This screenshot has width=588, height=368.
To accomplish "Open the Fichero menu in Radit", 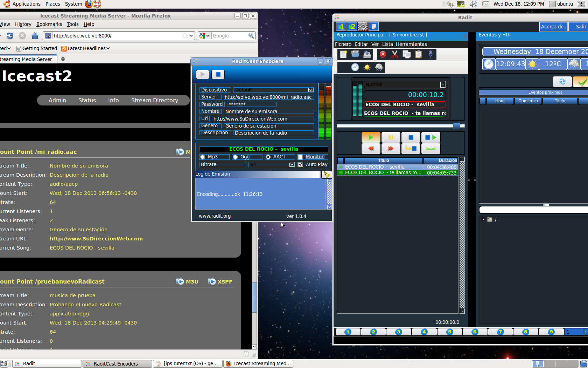I will [343, 44].
